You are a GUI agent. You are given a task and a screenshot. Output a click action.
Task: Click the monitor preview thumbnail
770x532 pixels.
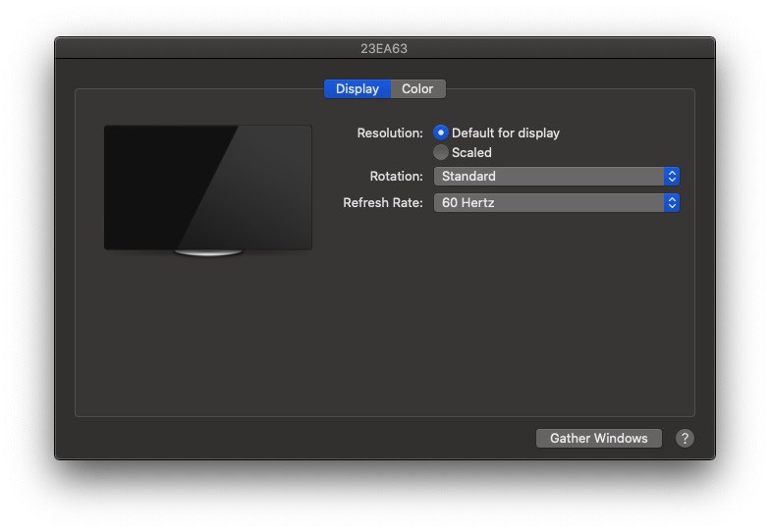tap(208, 190)
